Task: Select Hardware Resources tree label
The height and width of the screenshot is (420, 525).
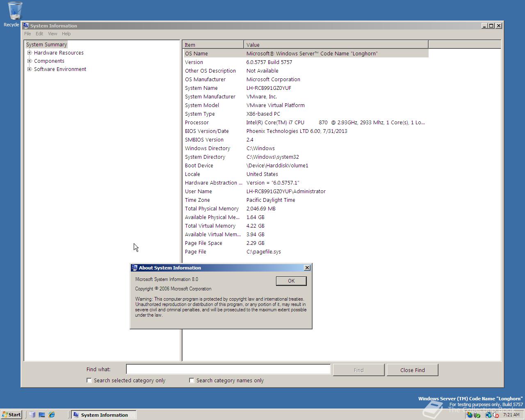Action: pos(59,52)
